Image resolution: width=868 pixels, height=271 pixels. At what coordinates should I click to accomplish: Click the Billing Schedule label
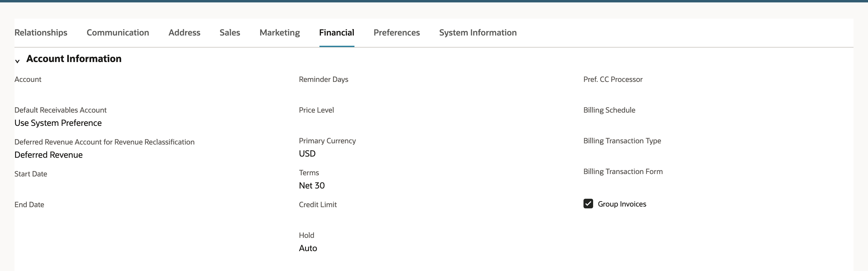click(609, 110)
